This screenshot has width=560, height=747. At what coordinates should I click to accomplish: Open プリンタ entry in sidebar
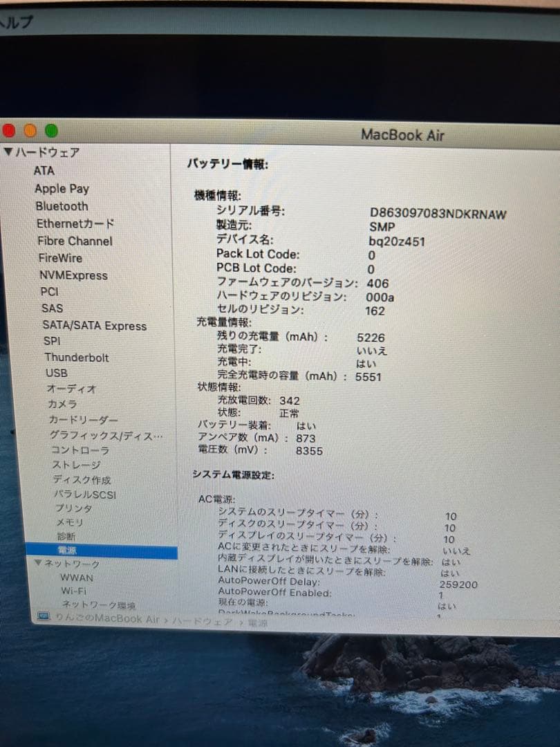tap(73, 508)
